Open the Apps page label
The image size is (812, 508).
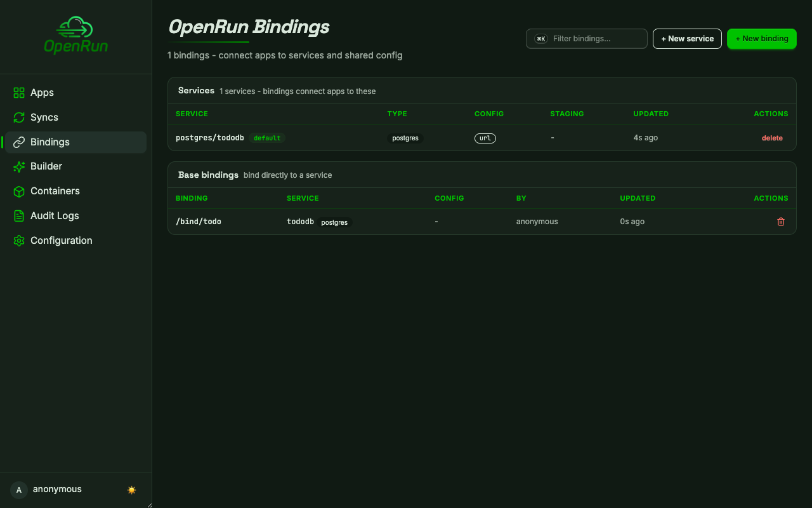click(42, 93)
